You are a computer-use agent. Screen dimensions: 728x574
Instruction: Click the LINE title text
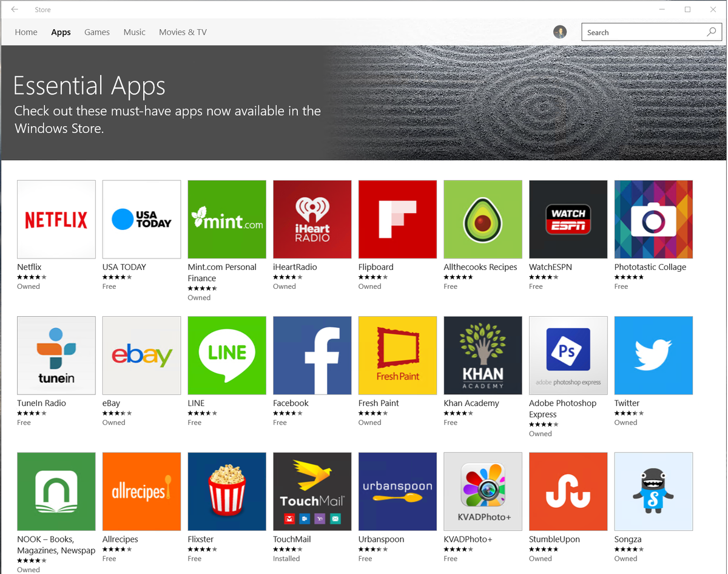[x=197, y=403]
